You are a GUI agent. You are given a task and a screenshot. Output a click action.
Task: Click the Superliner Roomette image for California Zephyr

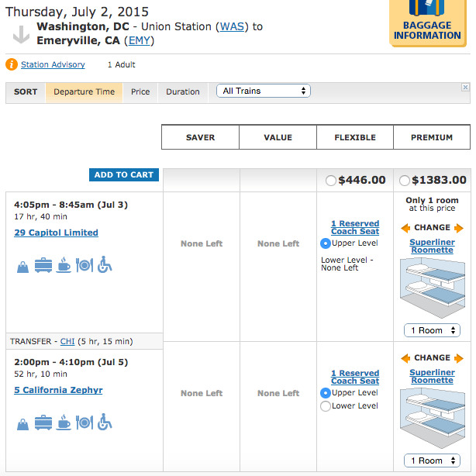[433, 418]
